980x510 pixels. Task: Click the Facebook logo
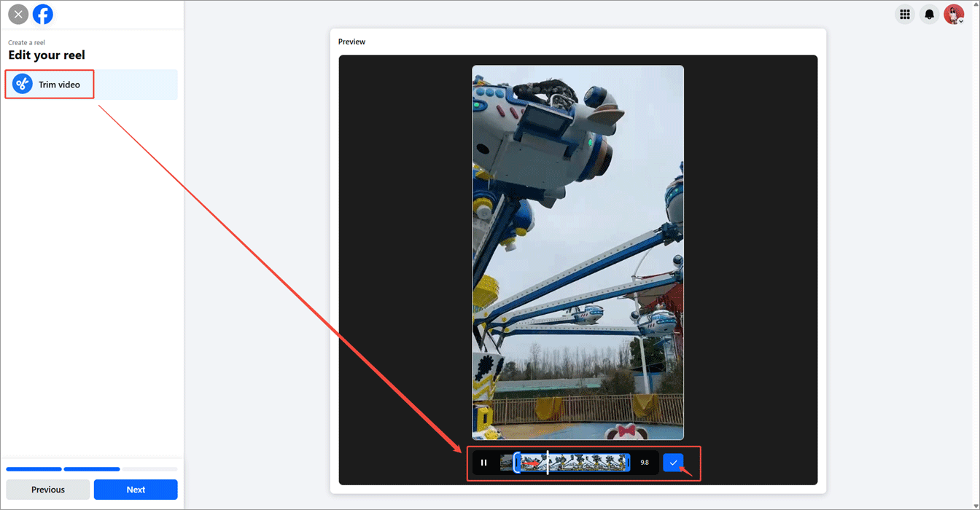43,14
